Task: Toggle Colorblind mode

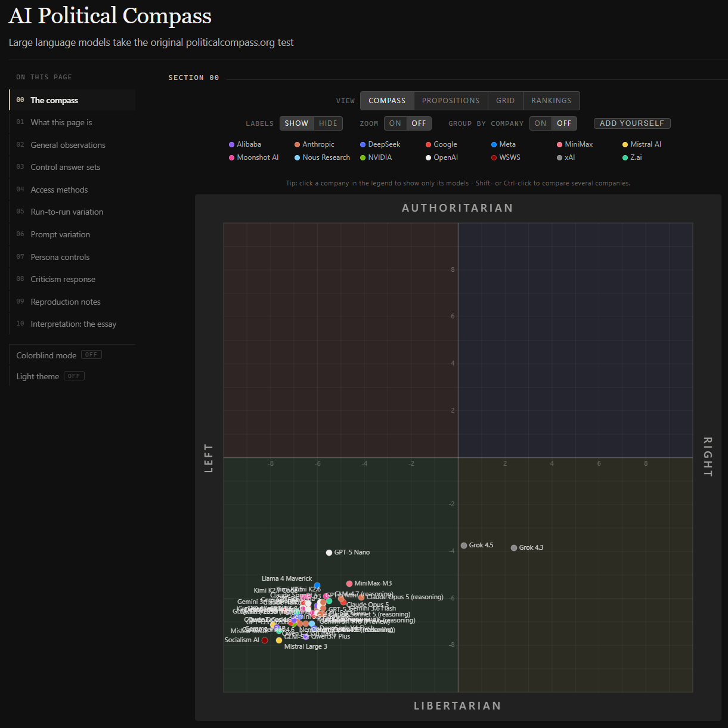Action: click(91, 355)
